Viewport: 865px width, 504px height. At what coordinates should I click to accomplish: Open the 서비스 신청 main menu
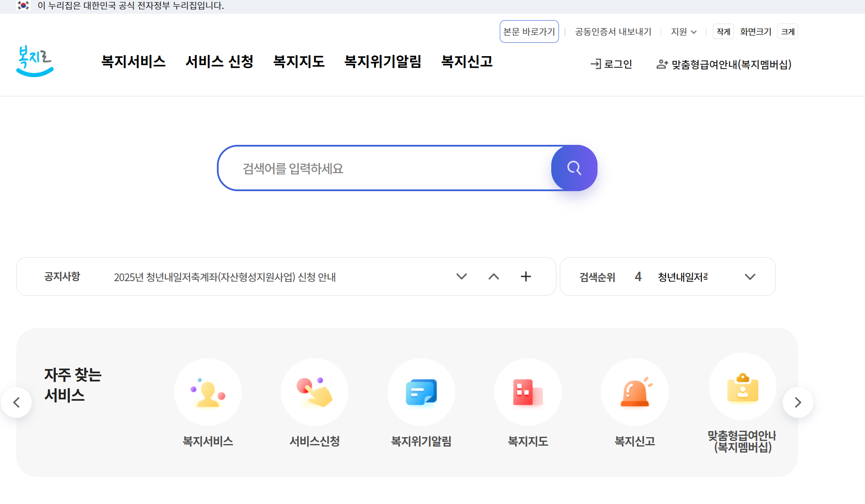tap(219, 62)
